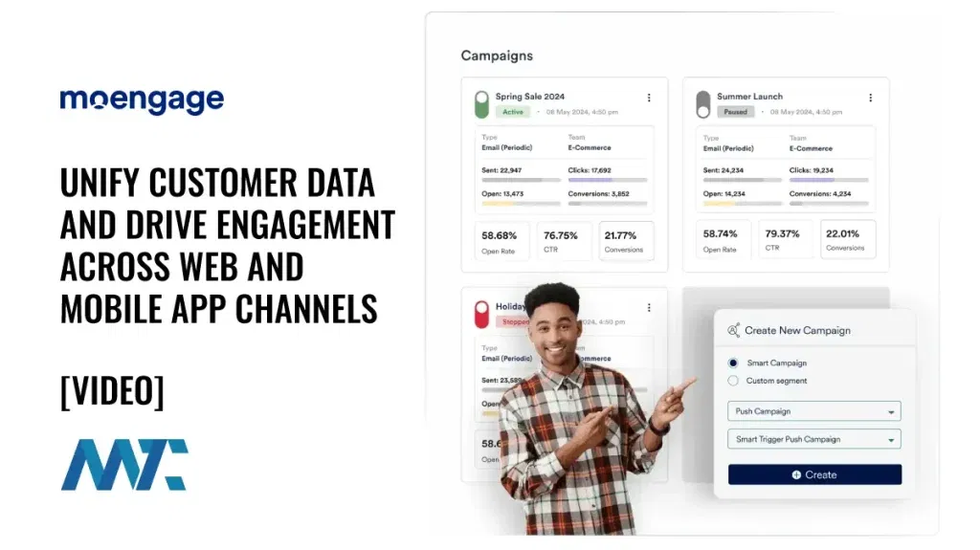Select the Custom segment radio option
This screenshot has width=980, height=550.
point(733,380)
